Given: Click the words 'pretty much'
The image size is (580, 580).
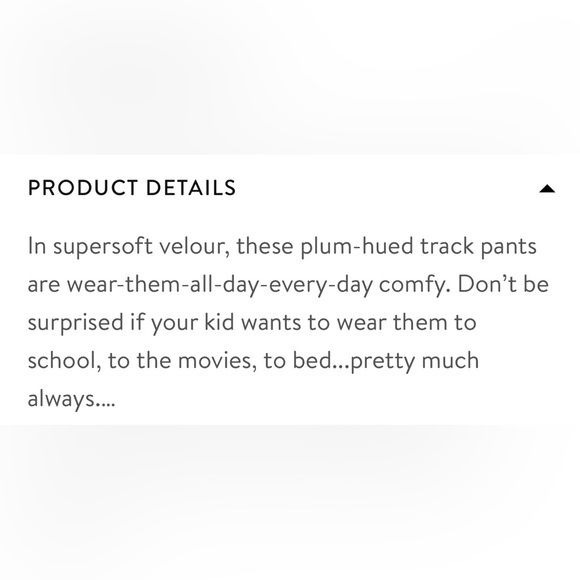Looking at the screenshot, I should [414, 362].
